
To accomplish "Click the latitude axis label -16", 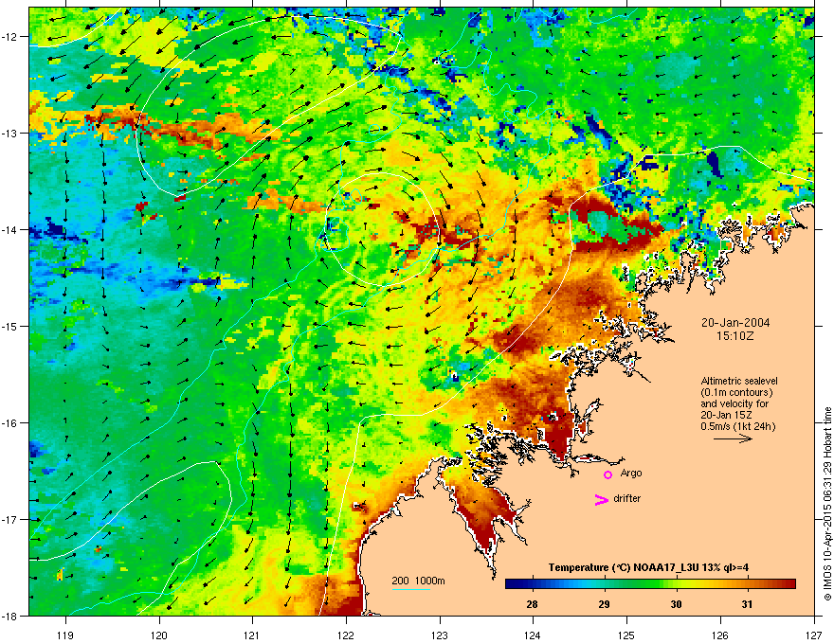I will (9, 423).
